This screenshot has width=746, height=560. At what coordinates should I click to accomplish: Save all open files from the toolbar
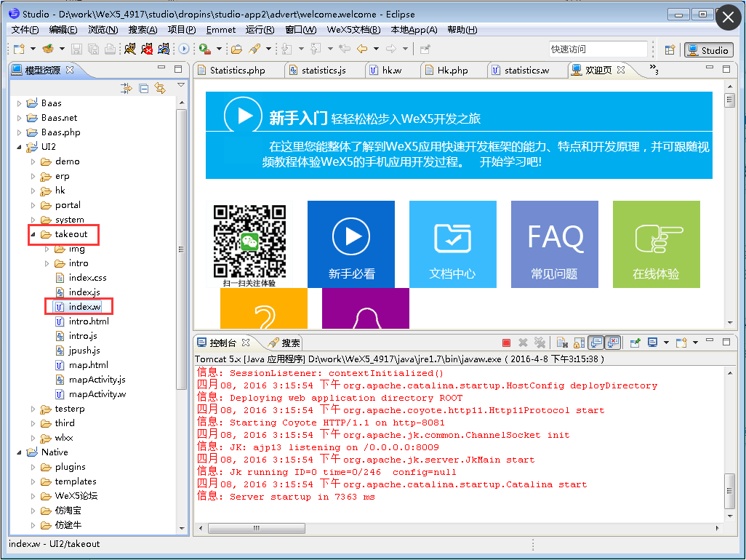95,47
